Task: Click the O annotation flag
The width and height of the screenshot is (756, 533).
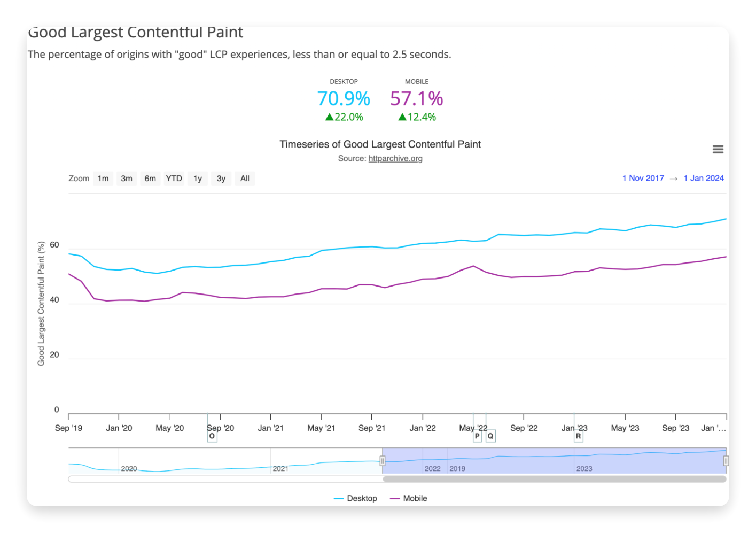Action: (212, 436)
